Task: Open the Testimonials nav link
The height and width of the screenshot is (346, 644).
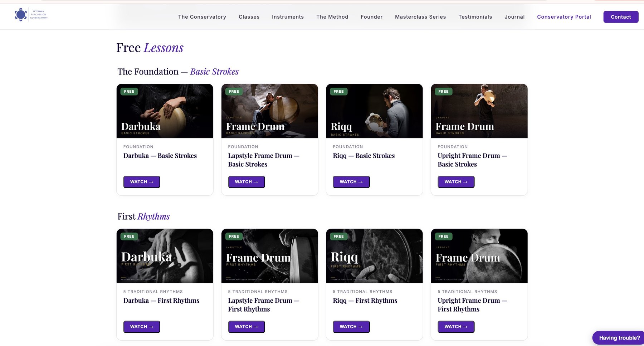Action: (x=475, y=17)
